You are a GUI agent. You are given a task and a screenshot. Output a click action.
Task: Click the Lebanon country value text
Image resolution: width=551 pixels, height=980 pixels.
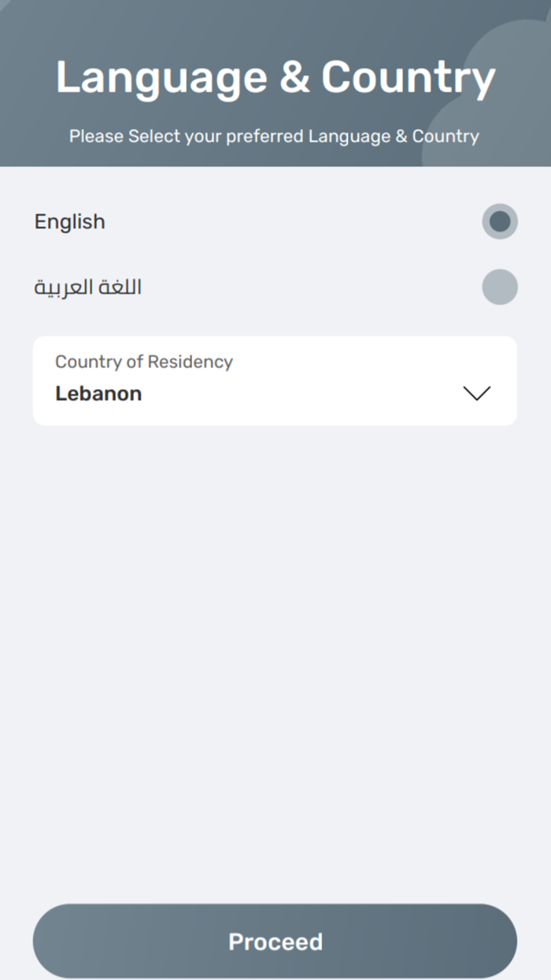pos(98,393)
